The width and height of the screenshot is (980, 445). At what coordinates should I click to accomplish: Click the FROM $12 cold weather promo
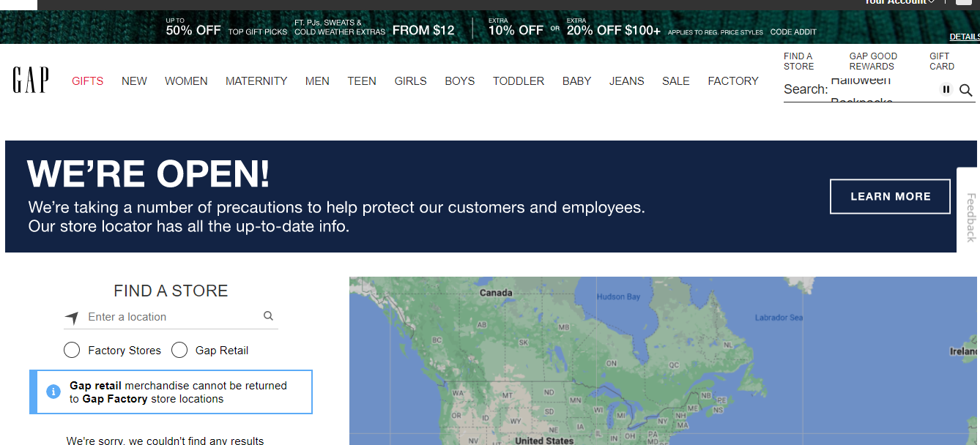[x=374, y=28]
